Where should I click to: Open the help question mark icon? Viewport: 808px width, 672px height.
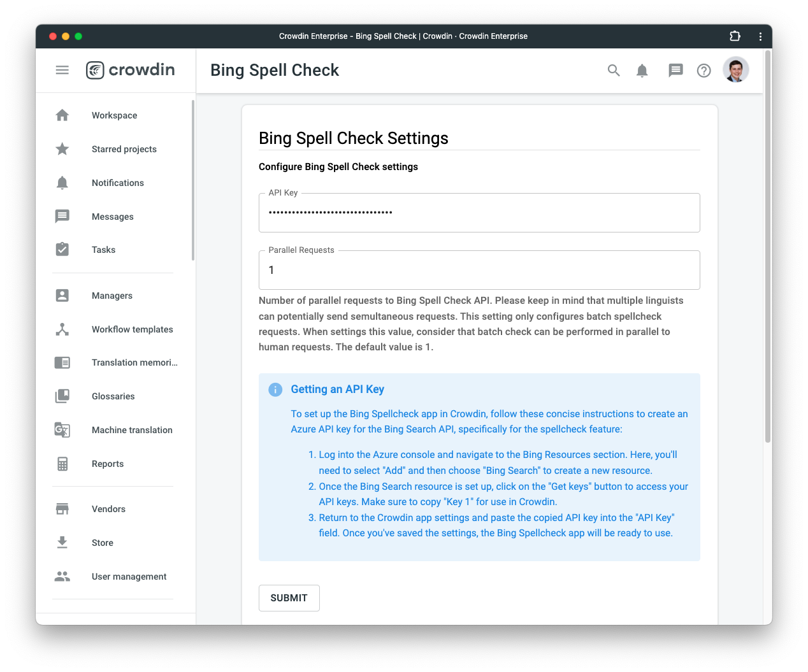pyautogui.click(x=703, y=71)
